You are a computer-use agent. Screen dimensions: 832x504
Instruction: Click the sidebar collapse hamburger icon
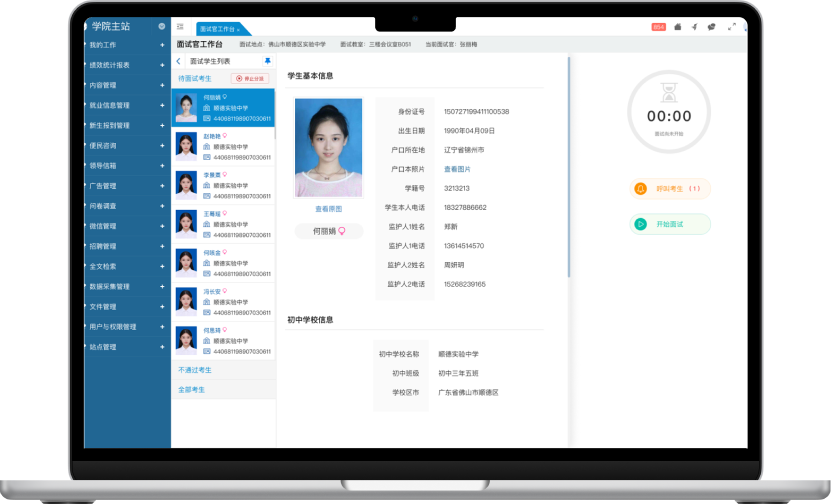[180, 27]
